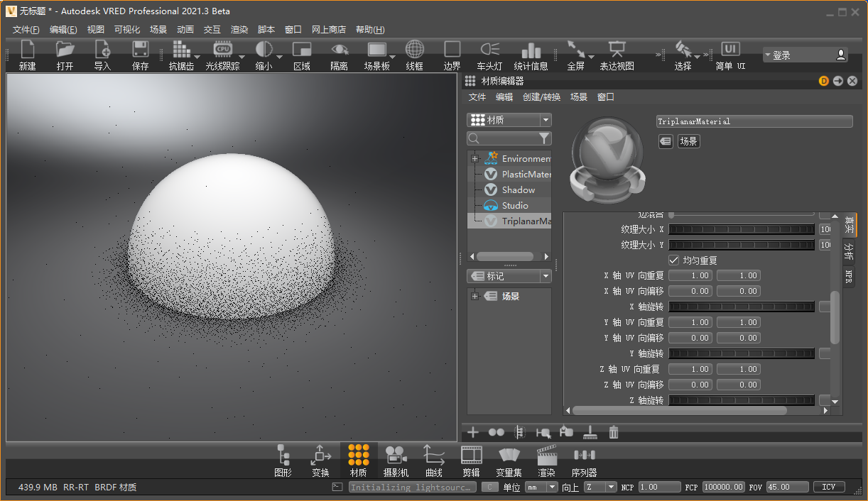Toggle the ICV button in status bar

828,487
